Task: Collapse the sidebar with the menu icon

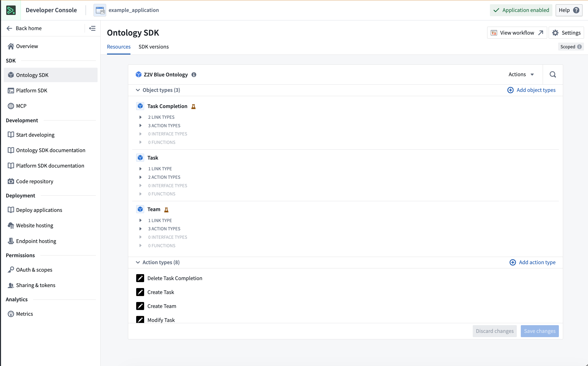Action: [x=92, y=28]
